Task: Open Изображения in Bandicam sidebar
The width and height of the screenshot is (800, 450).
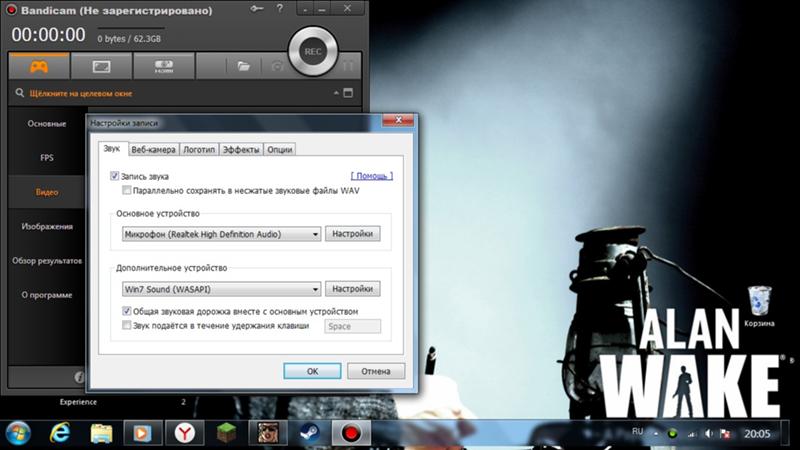Action: 46,227
